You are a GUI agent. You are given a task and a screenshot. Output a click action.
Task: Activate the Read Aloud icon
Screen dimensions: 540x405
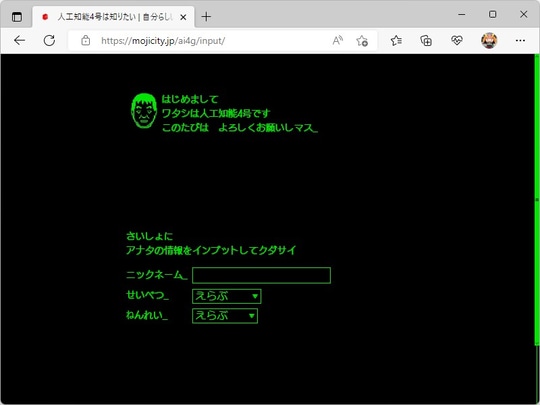click(338, 41)
